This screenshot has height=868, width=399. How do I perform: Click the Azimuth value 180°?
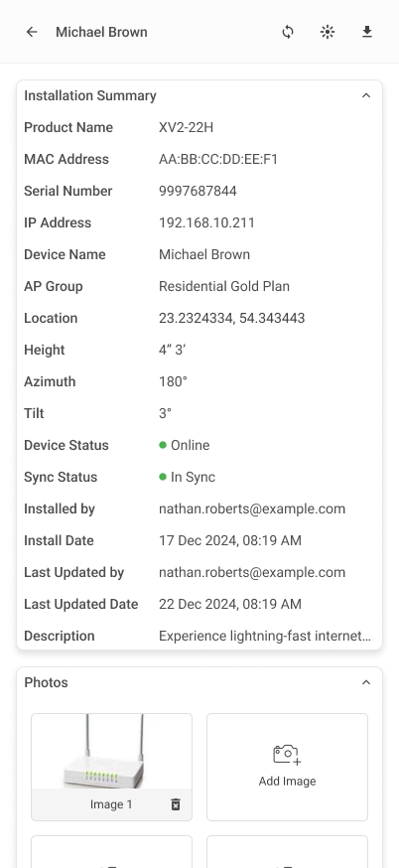coord(174,382)
